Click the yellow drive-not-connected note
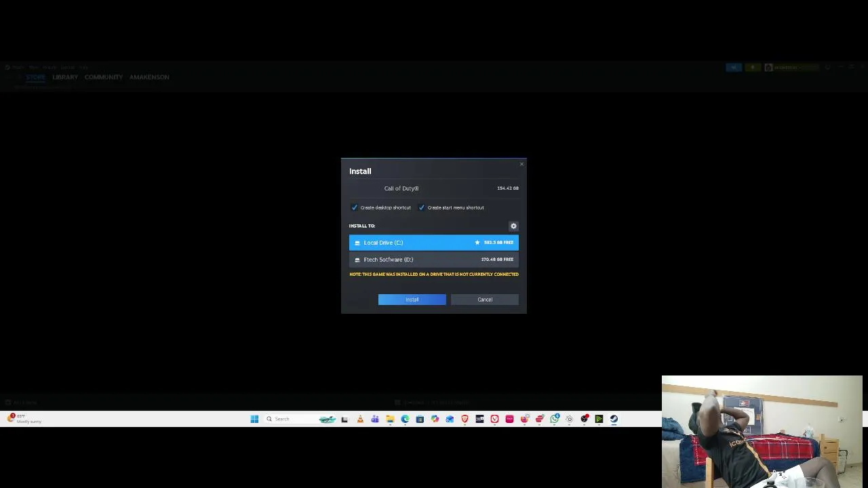868x488 pixels. [x=434, y=274]
